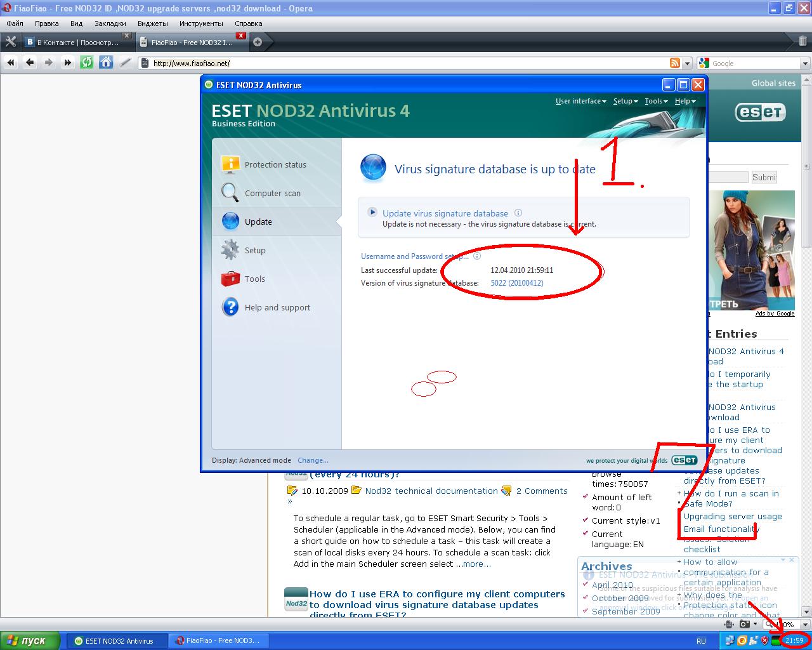
Task: Click the play icon beside Update virus signature database
Action: (x=373, y=213)
